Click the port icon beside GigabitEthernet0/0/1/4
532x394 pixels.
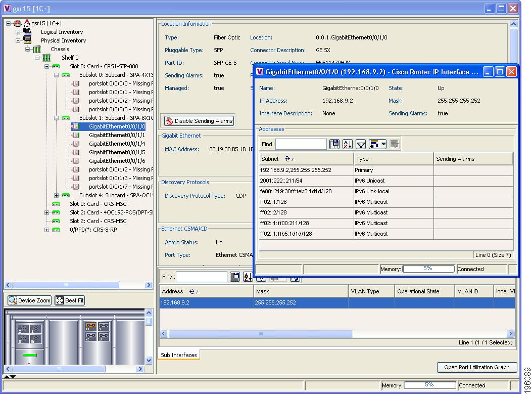(76, 144)
